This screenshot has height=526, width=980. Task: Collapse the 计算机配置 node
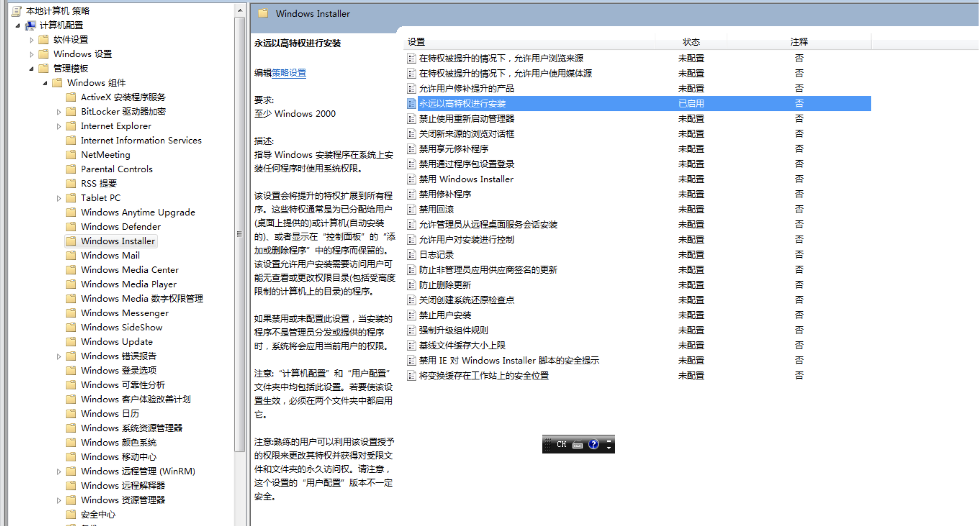(x=18, y=26)
